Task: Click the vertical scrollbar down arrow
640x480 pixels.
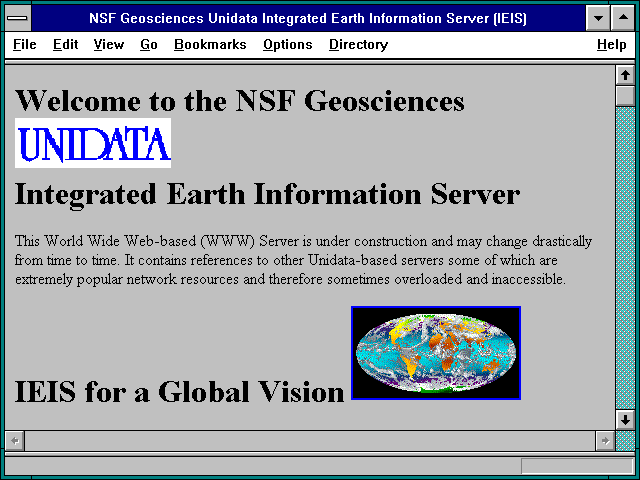Action: click(625, 420)
